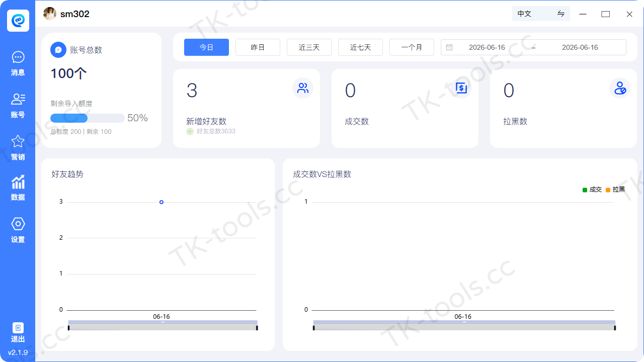
Task: Click the 账号总数 chat bubble icon
Action: pos(58,50)
